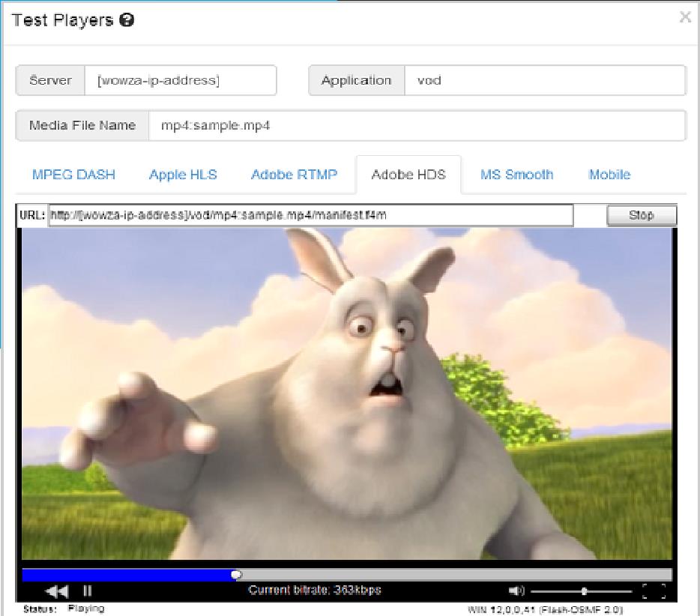Image resolution: width=700 pixels, height=616 pixels.
Task: Click the video seek bar thumb
Action: (237, 575)
